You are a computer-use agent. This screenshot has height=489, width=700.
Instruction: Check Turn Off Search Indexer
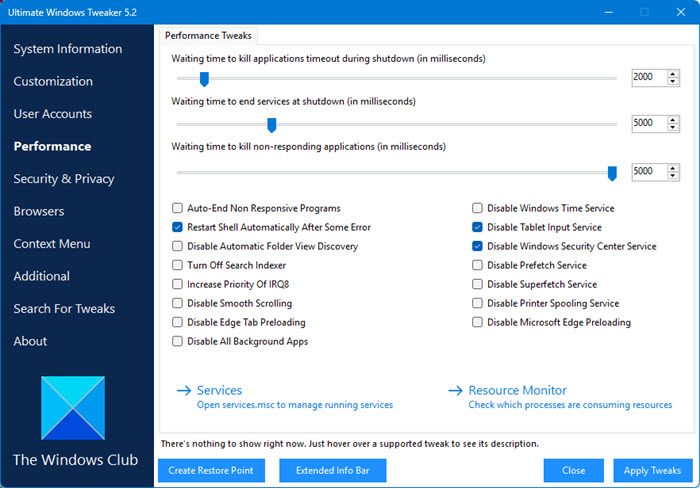[177, 265]
